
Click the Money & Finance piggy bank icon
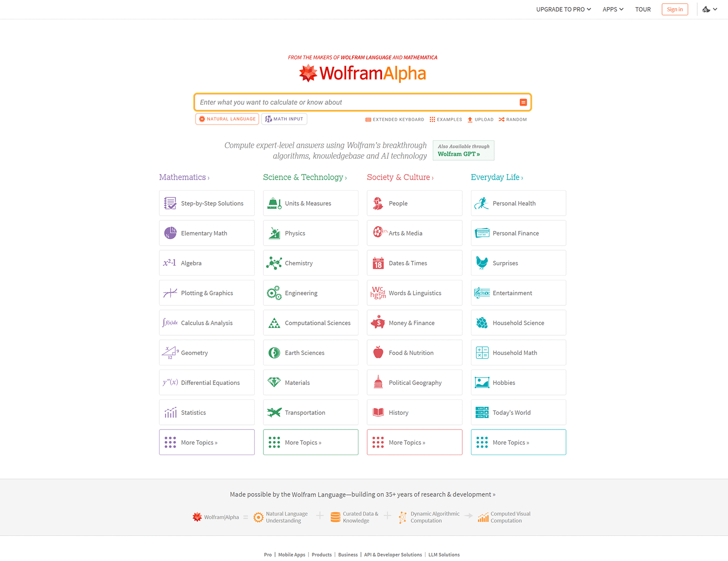coord(378,323)
